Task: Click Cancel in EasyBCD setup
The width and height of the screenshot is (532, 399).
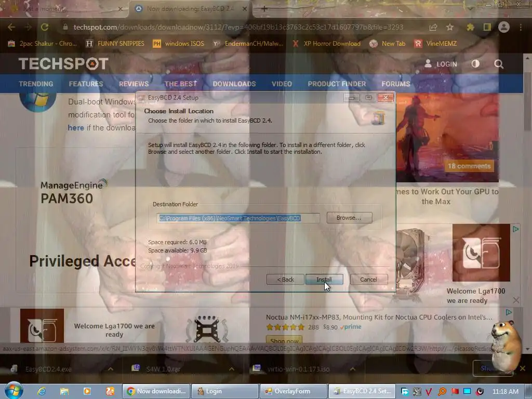Action: coord(368,280)
